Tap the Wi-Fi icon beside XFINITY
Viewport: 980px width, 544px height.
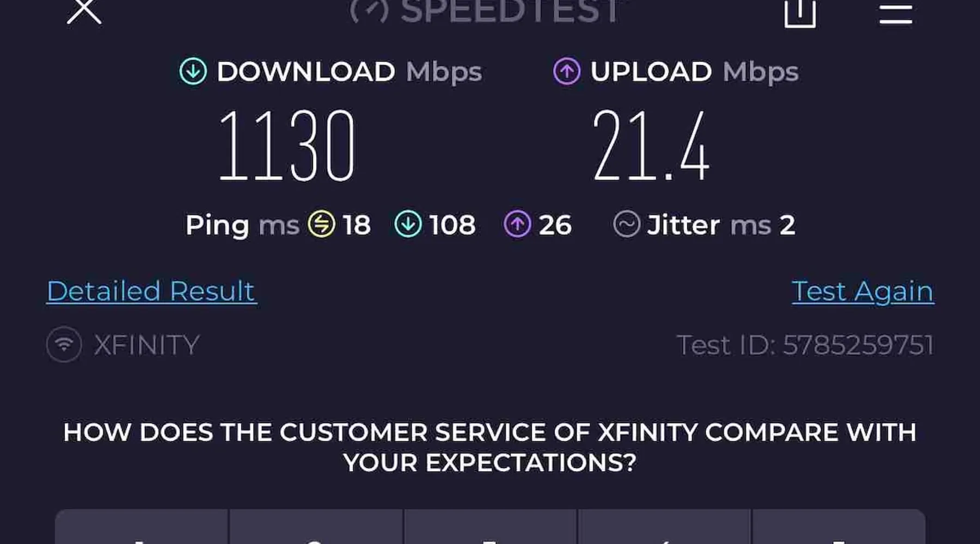pos(64,344)
